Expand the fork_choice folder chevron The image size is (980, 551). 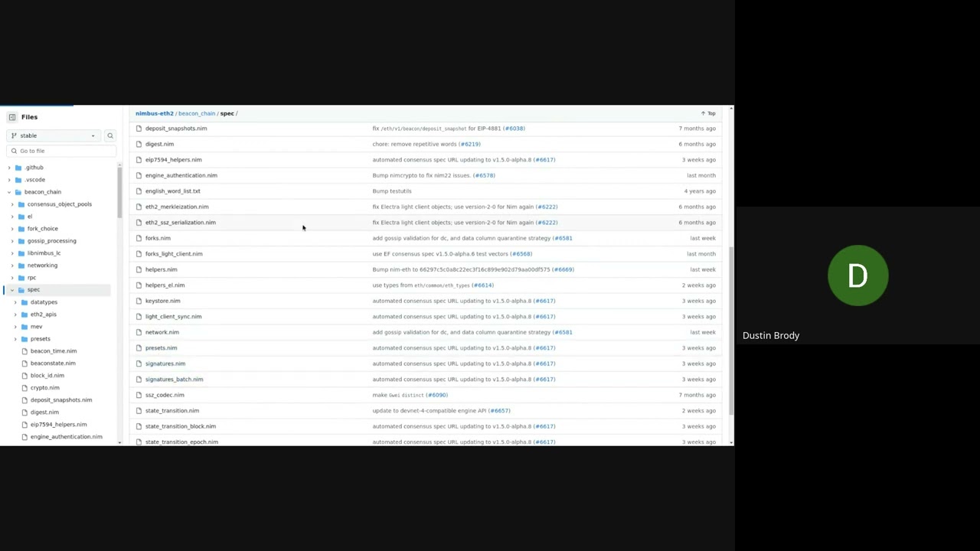pyautogui.click(x=12, y=229)
